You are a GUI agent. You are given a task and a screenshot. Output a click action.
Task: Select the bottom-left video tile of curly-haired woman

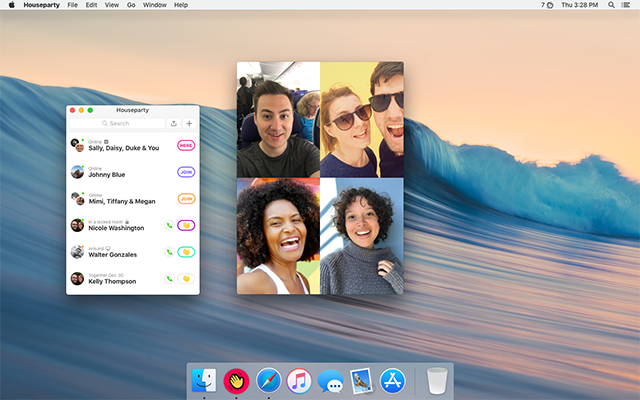278,236
